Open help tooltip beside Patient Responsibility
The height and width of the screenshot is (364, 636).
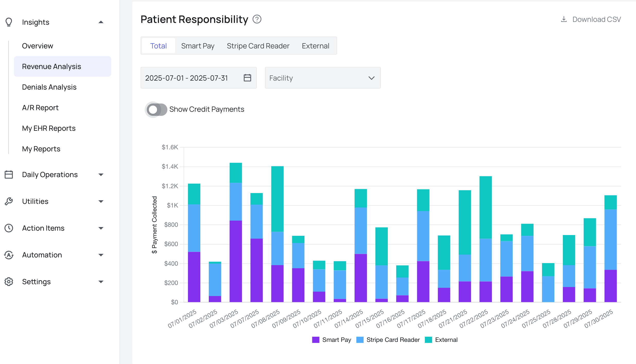[x=257, y=19]
